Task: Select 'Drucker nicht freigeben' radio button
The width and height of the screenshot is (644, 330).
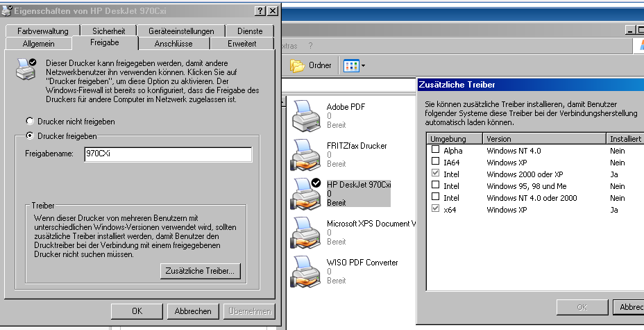Action: (30, 122)
